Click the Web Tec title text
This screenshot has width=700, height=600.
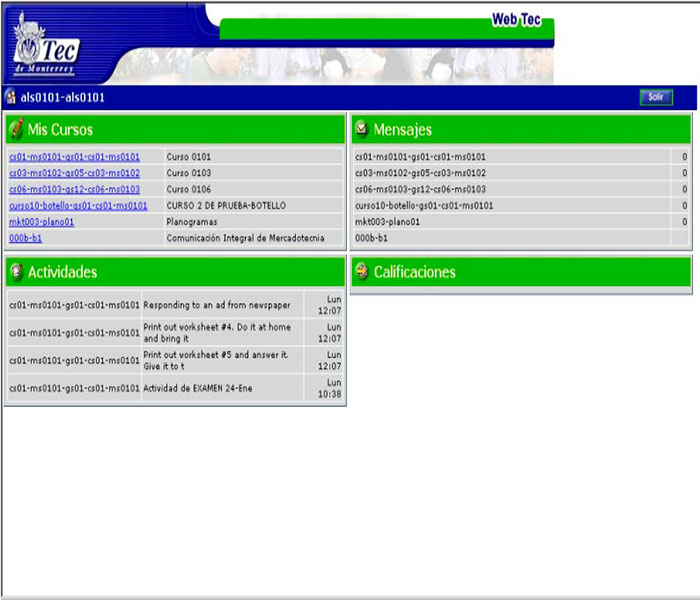516,20
